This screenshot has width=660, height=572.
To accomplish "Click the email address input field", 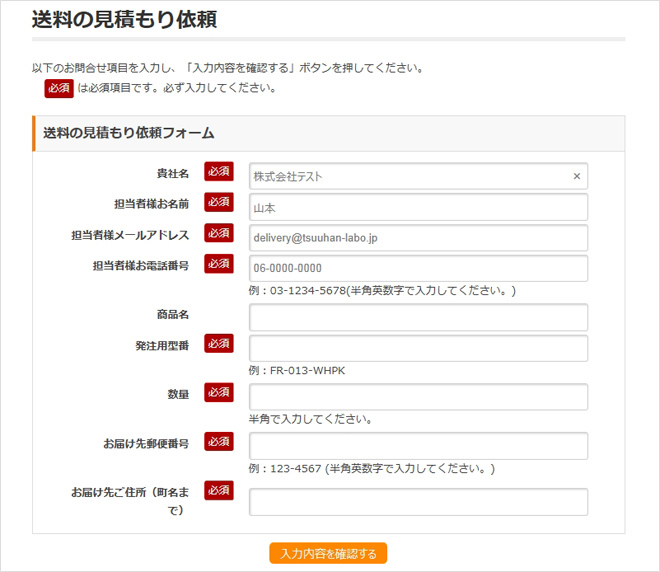I will pyautogui.click(x=418, y=238).
